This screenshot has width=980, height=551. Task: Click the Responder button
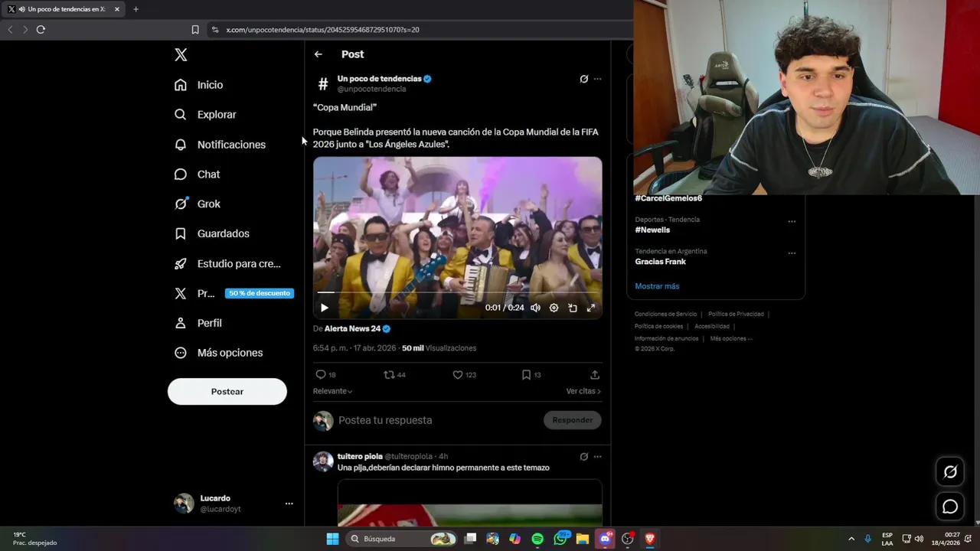pyautogui.click(x=573, y=420)
